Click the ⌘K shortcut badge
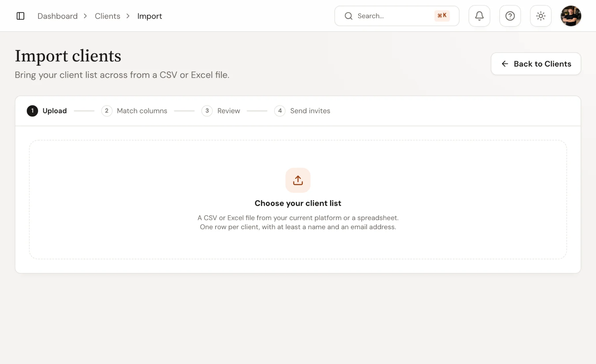This screenshot has width=596, height=364. [442, 16]
